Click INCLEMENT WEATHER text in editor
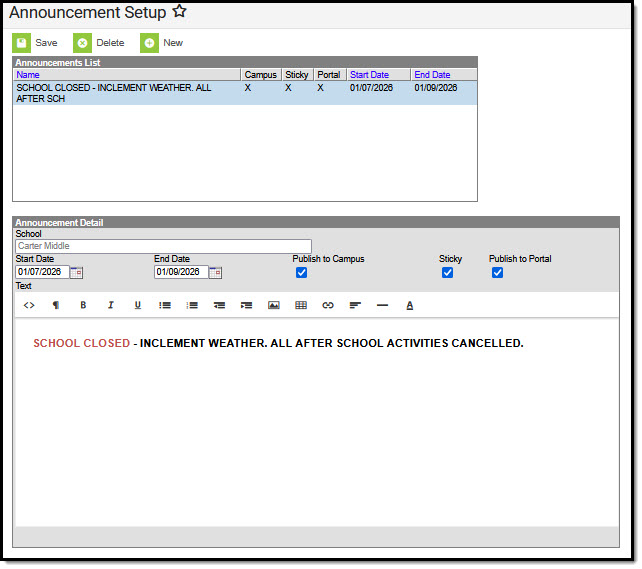This screenshot has width=642, height=569. pos(203,343)
